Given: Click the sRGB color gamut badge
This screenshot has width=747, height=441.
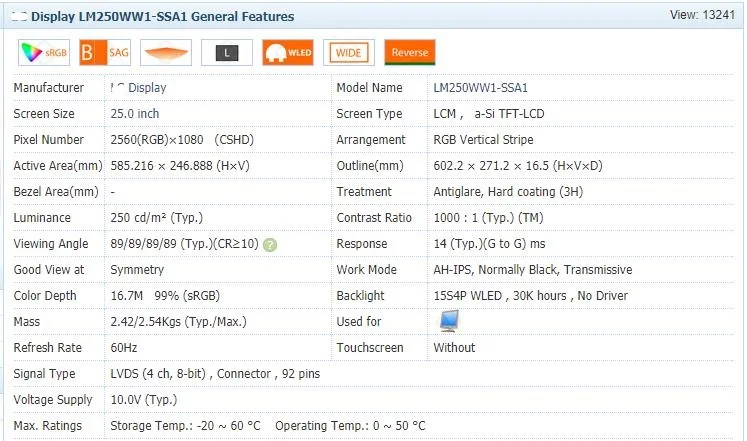Looking at the screenshot, I should tap(44, 53).
